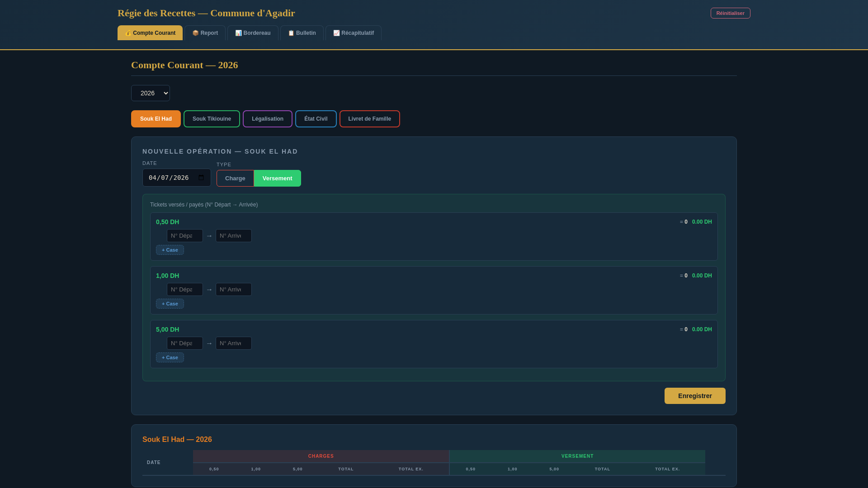Add a case under 0,50 DH

click(170, 250)
